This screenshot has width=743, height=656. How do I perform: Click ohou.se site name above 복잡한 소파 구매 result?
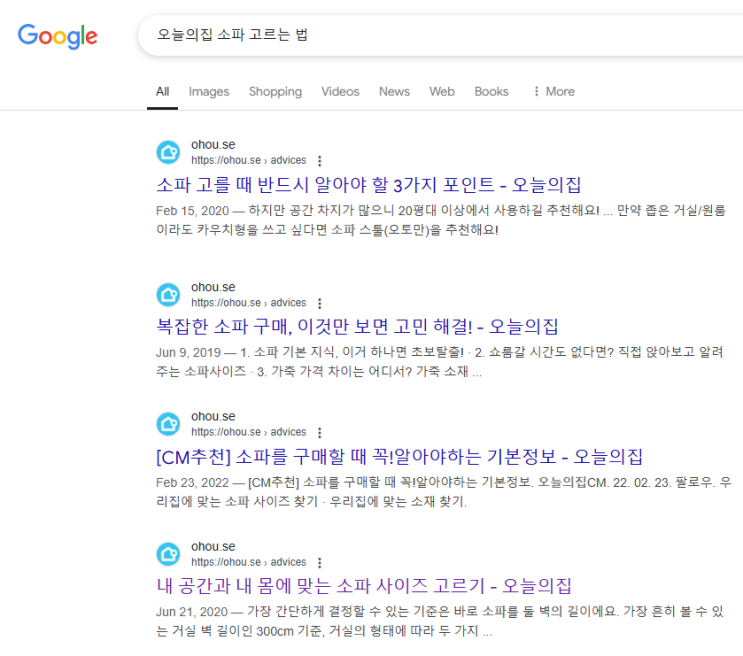(x=213, y=287)
